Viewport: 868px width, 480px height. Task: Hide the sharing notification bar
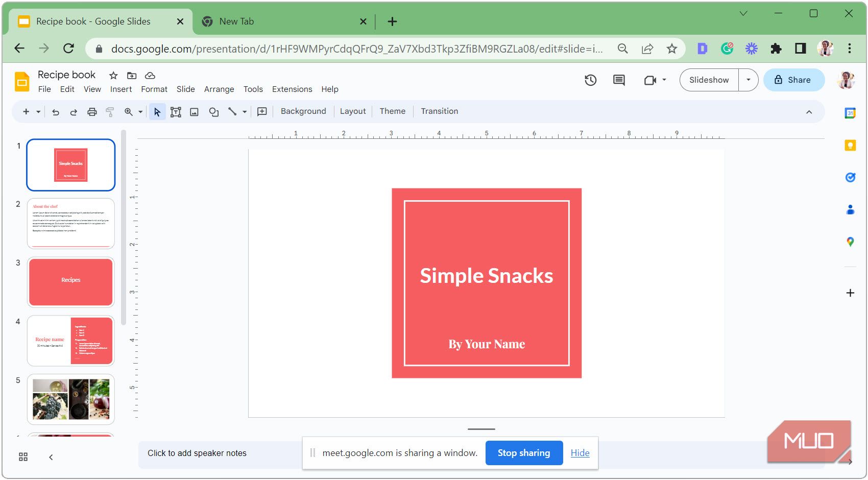tap(580, 453)
